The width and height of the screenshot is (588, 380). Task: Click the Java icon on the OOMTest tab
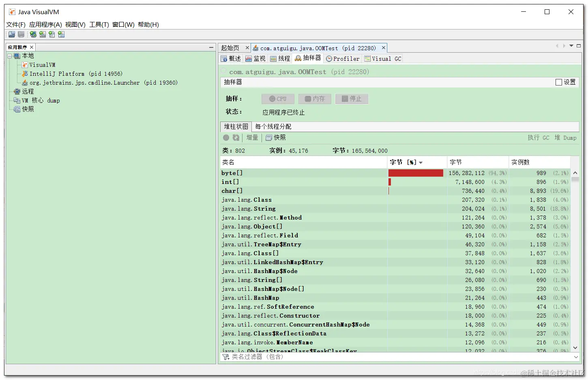pos(255,48)
